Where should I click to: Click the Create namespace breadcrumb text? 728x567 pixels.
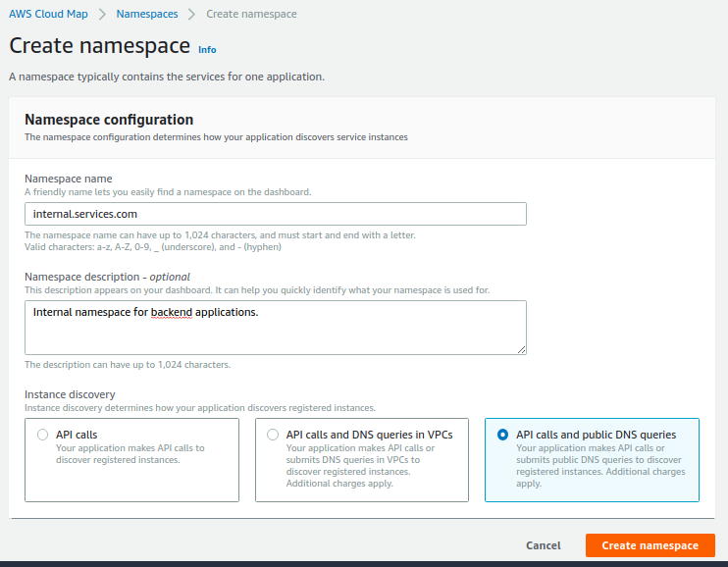[251, 14]
